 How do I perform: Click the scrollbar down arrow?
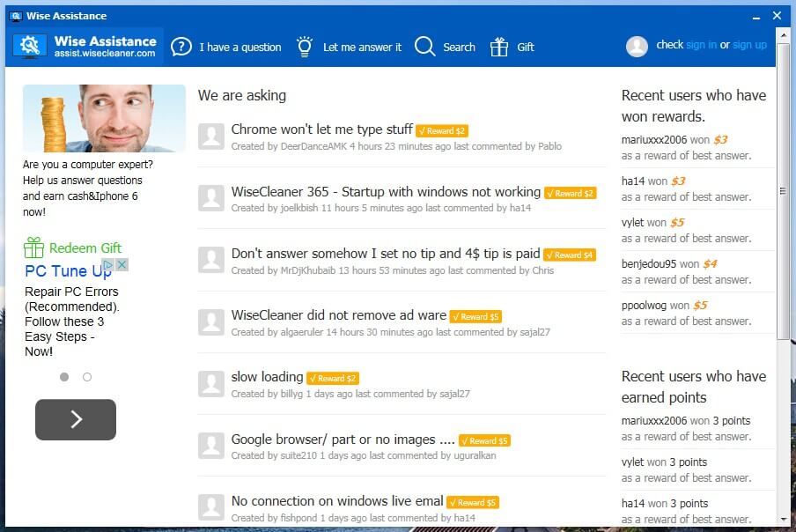click(784, 520)
